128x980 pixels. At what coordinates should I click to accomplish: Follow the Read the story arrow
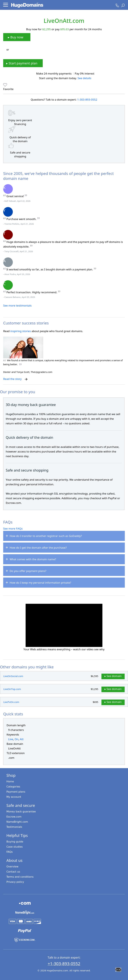pyautogui.click(x=26, y=379)
